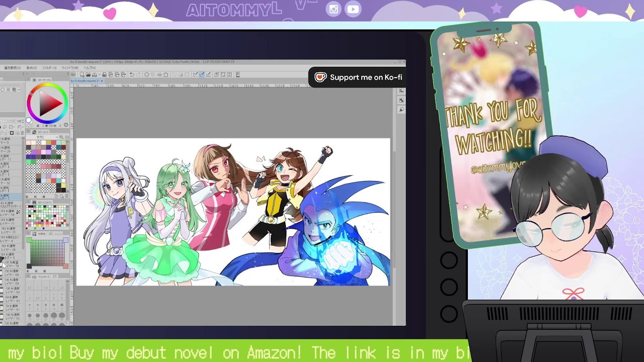Screen dimensions: 644x362
Task: Click Support me on Ko-fi button
Action: tap(357, 77)
